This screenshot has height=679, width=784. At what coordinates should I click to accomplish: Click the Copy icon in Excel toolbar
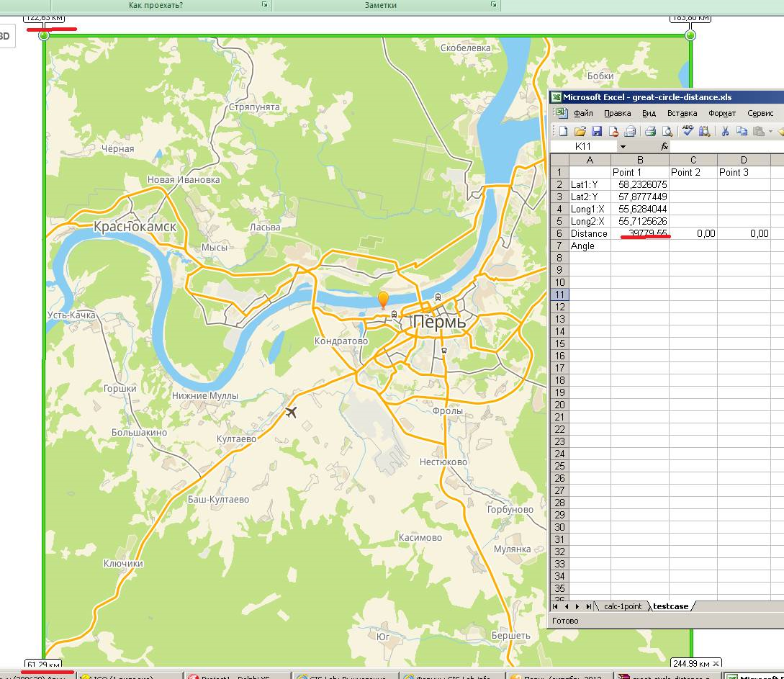(x=741, y=131)
